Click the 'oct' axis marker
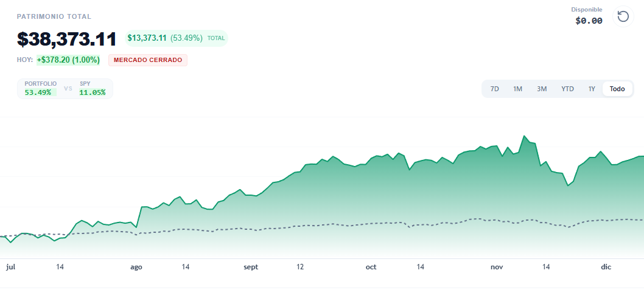The width and height of the screenshot is (644, 290). pyautogui.click(x=371, y=267)
